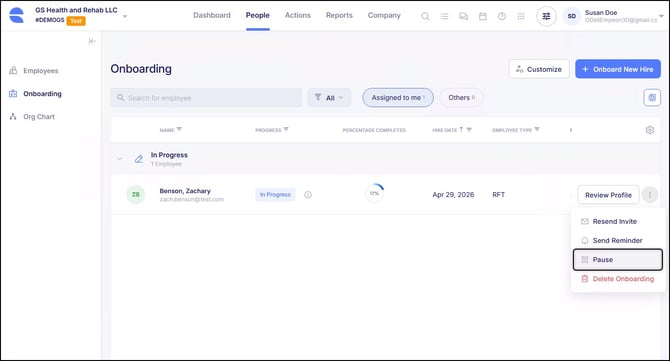Open the help question mark icon
Viewport: 670px width, 361px height.
click(x=502, y=16)
